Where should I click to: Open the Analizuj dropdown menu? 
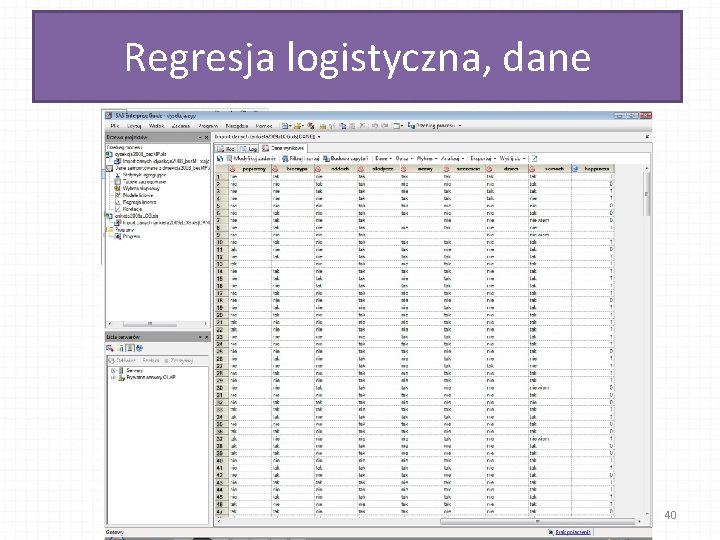[452, 158]
